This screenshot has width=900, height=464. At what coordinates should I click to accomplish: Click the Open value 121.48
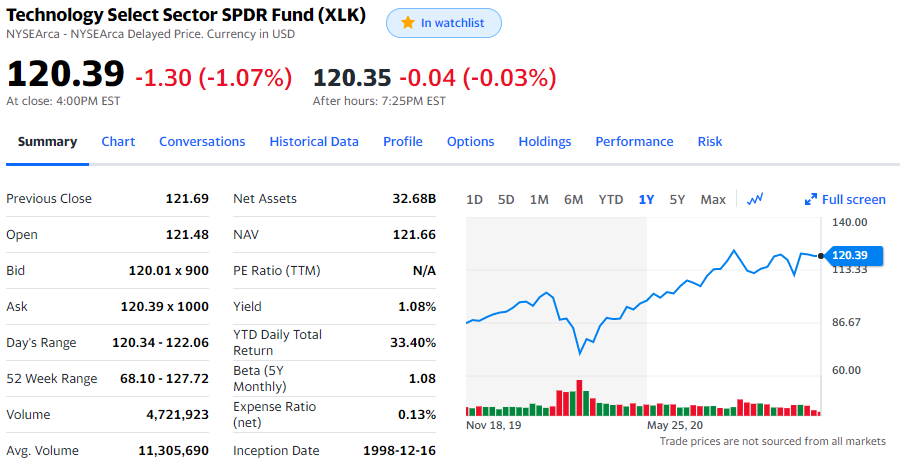(x=187, y=234)
